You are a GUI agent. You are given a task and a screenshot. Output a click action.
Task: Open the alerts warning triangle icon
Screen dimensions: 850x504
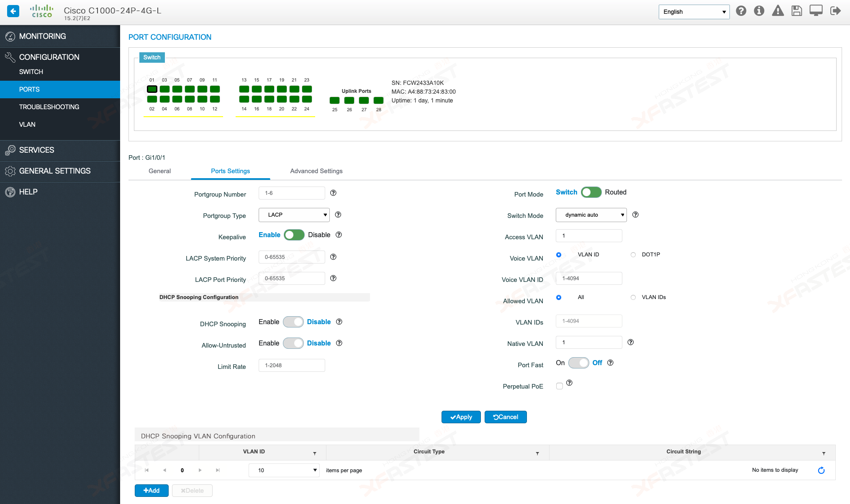pyautogui.click(x=778, y=11)
